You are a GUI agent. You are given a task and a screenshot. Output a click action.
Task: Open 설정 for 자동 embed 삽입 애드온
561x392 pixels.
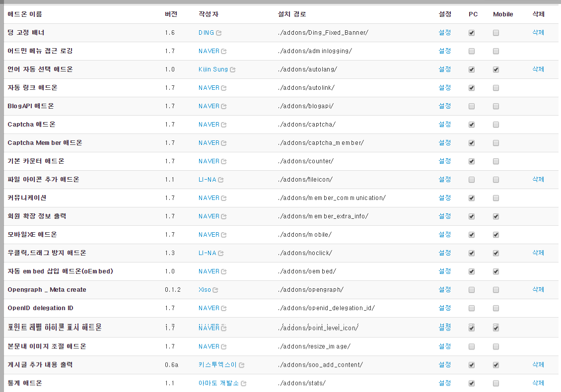445,271
